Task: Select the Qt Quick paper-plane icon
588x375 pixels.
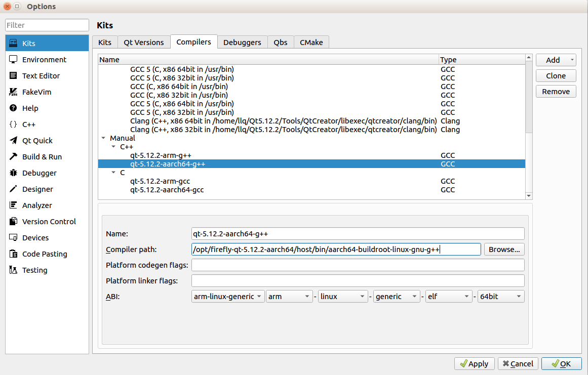Action: pyautogui.click(x=13, y=141)
